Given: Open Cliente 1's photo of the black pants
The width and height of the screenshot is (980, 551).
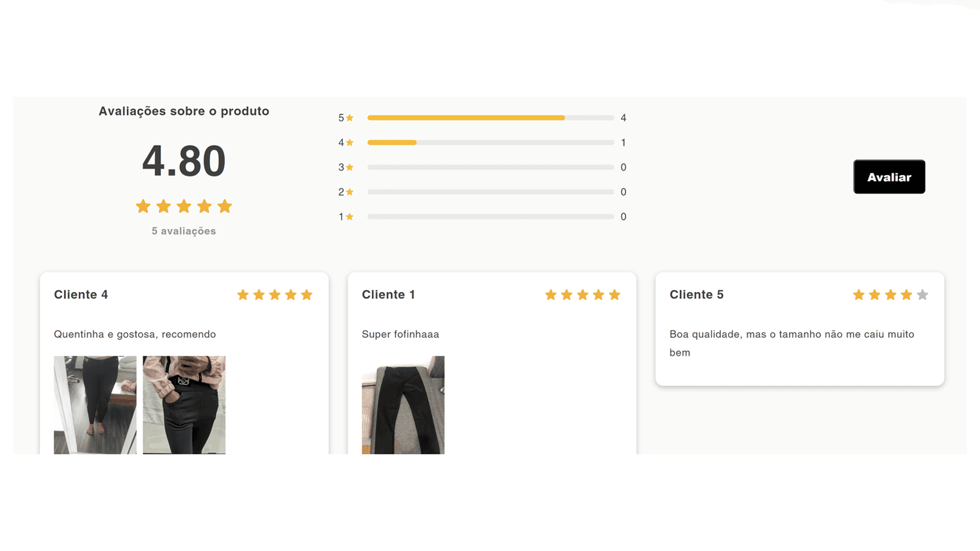Looking at the screenshot, I should pos(403,405).
